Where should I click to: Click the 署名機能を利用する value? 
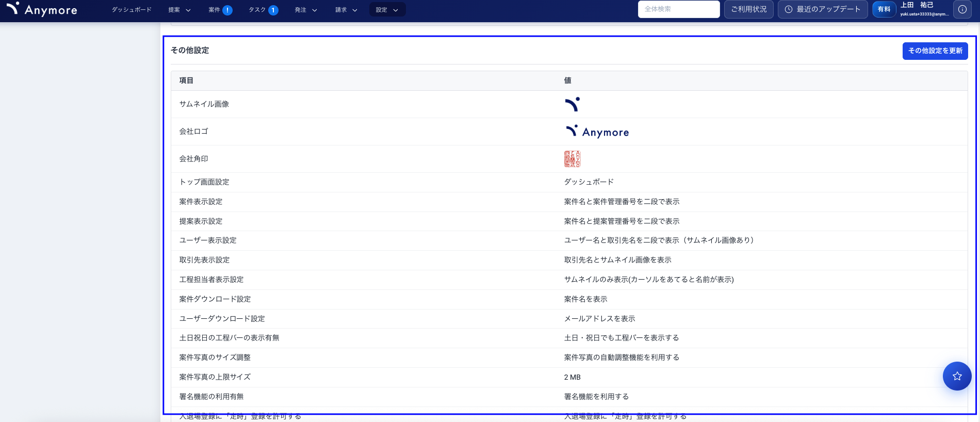[596, 397]
